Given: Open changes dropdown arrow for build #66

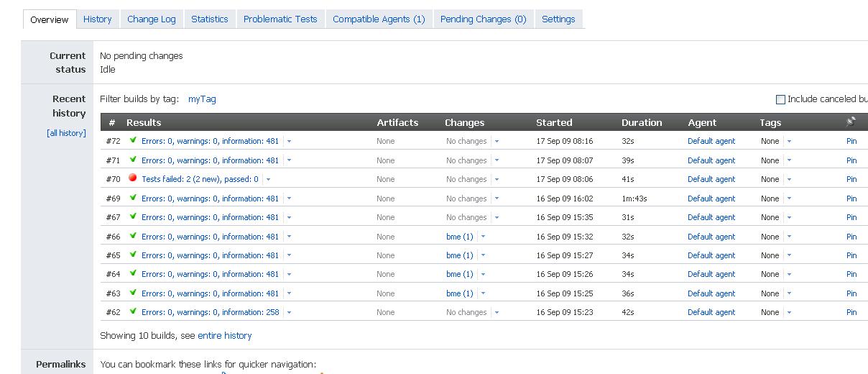Looking at the screenshot, I should click(483, 237).
